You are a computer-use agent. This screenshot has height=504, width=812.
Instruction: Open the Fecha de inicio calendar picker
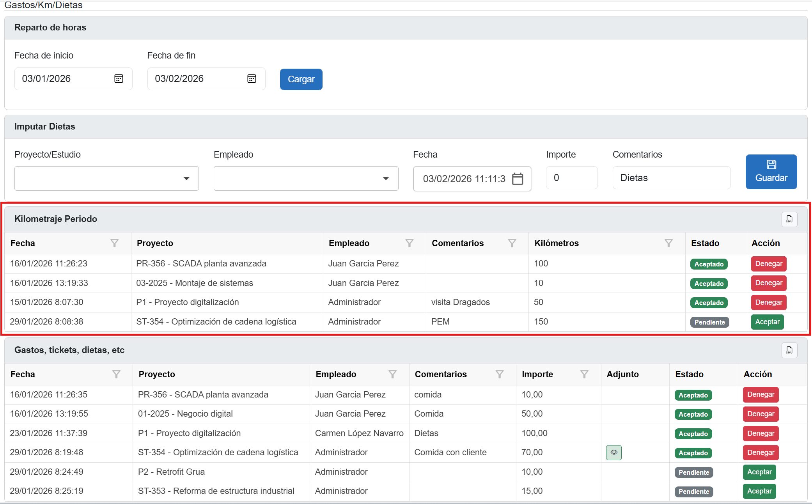(x=119, y=79)
